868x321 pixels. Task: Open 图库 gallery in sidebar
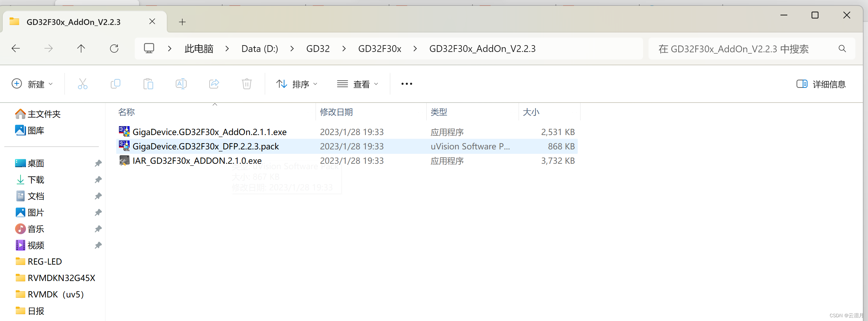[30, 130]
